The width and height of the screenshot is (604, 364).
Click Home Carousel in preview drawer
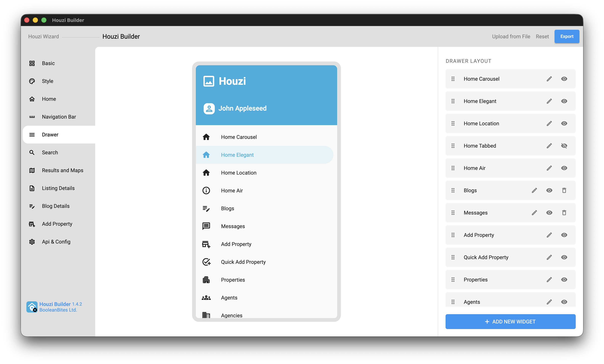pos(266,137)
